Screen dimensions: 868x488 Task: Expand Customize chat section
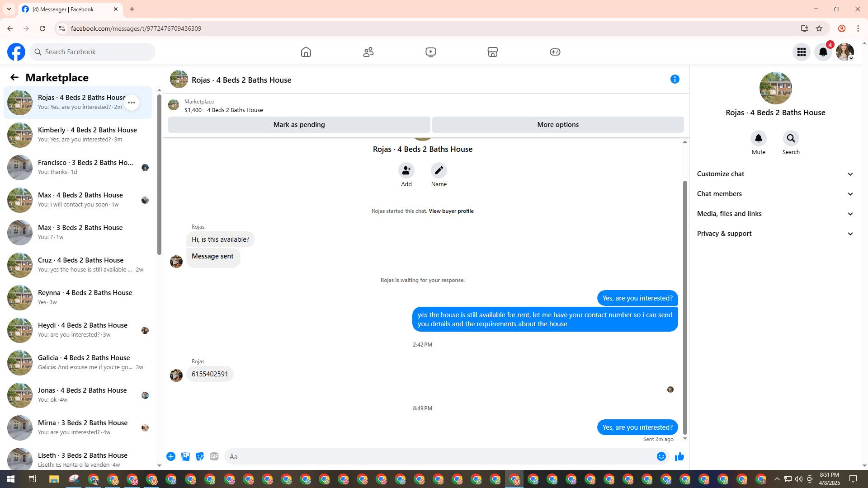click(775, 174)
